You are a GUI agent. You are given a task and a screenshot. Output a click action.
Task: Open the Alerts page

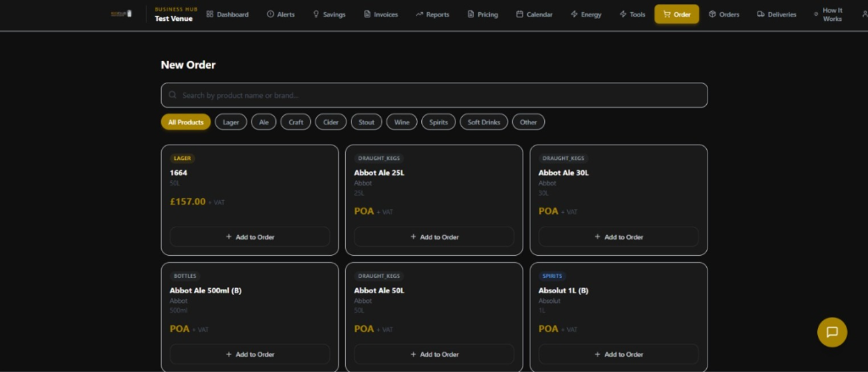click(281, 14)
